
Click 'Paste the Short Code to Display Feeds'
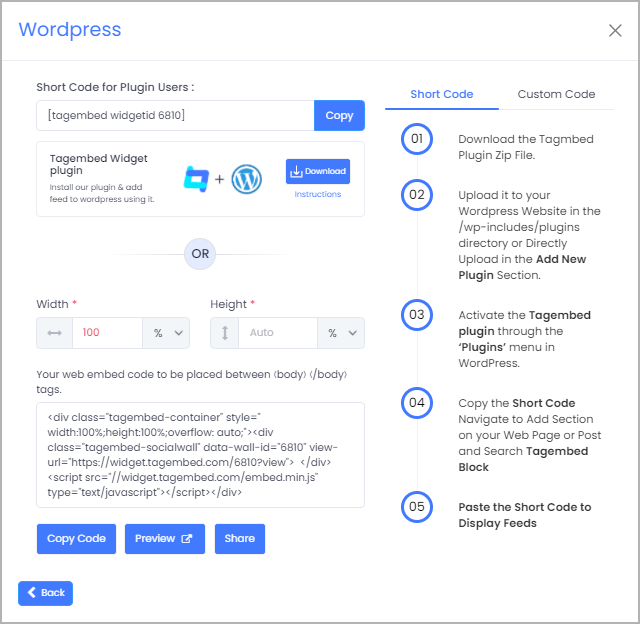(x=524, y=515)
